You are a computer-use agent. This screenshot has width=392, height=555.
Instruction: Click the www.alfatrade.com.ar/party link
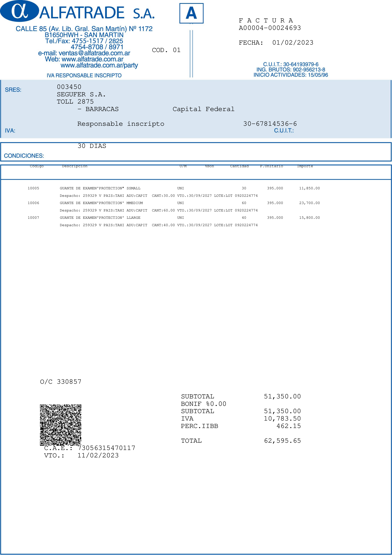(99, 65)
